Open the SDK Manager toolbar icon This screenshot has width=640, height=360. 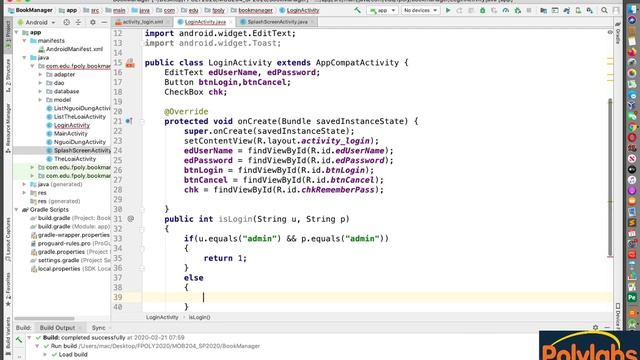(x=589, y=10)
